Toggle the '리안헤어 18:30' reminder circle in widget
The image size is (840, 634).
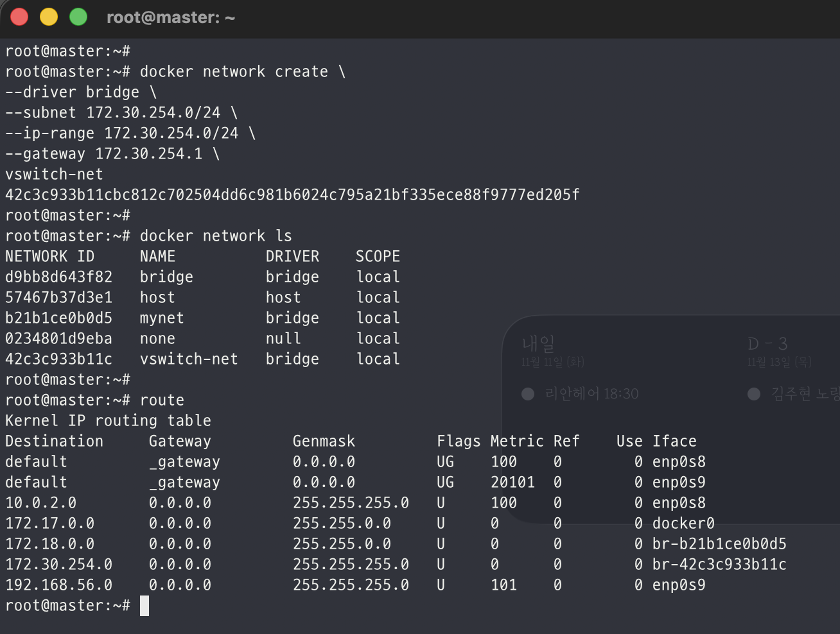tap(528, 394)
